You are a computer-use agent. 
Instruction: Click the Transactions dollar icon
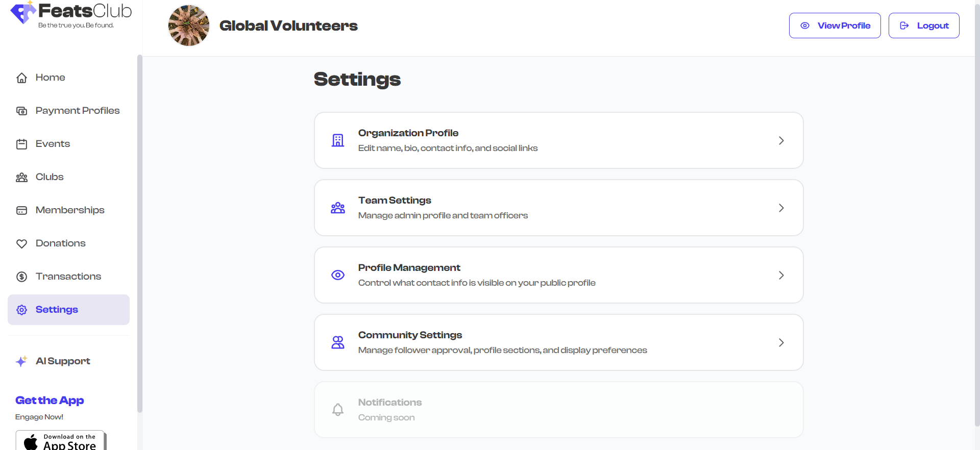[x=21, y=277]
